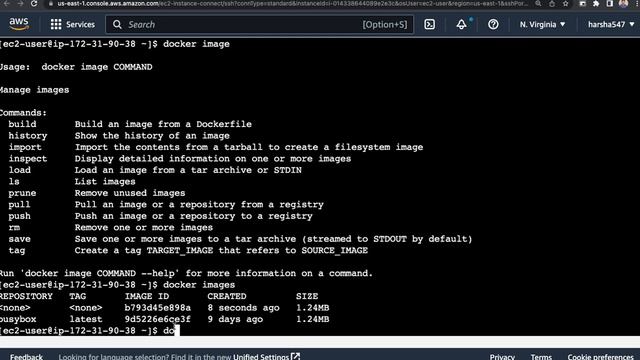Click the IMAGE ID column header
The height and width of the screenshot is (360, 640).
click(x=147, y=296)
